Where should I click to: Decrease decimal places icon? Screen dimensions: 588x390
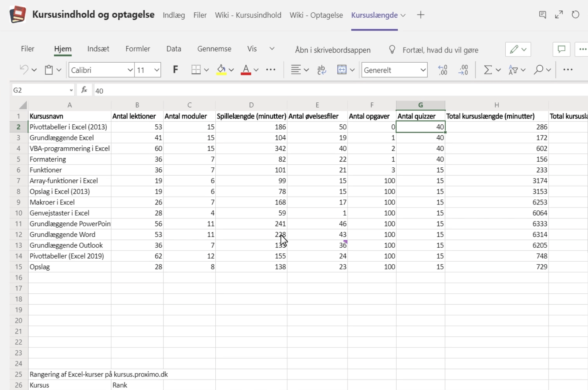pos(443,70)
